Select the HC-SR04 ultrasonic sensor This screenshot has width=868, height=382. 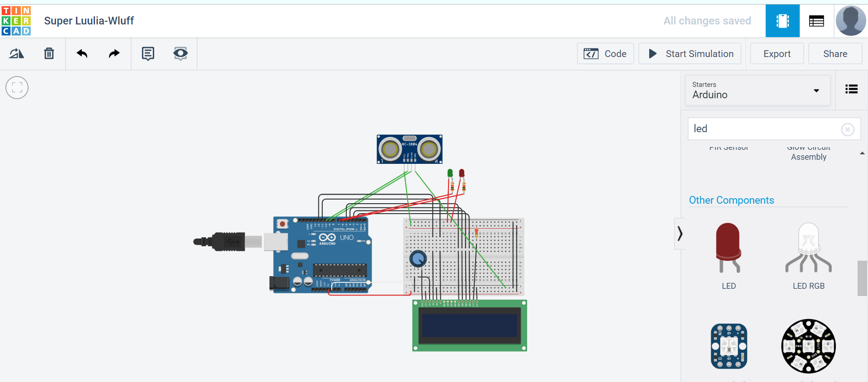click(x=410, y=149)
